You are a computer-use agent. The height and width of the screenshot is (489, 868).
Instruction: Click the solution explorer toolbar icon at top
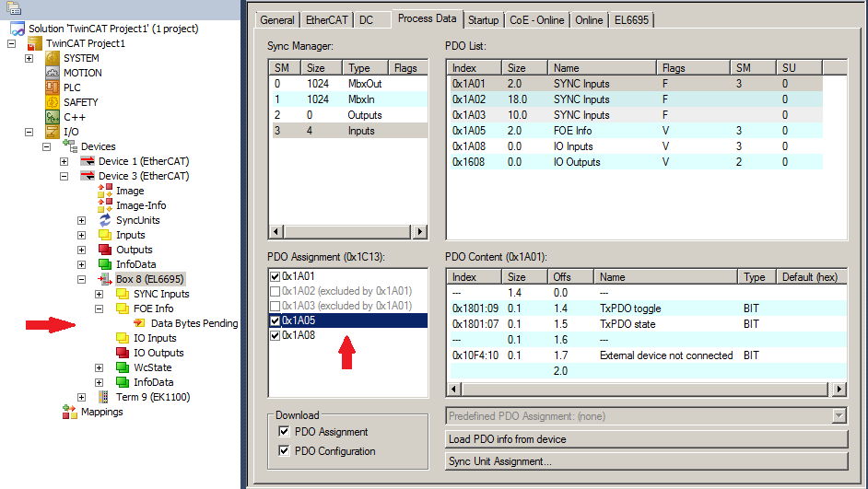[x=13, y=8]
